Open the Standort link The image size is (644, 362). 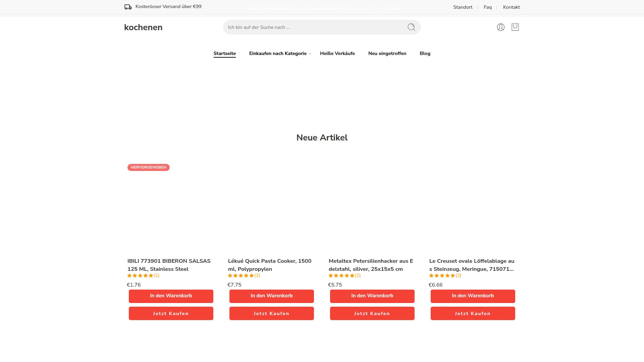463,7
